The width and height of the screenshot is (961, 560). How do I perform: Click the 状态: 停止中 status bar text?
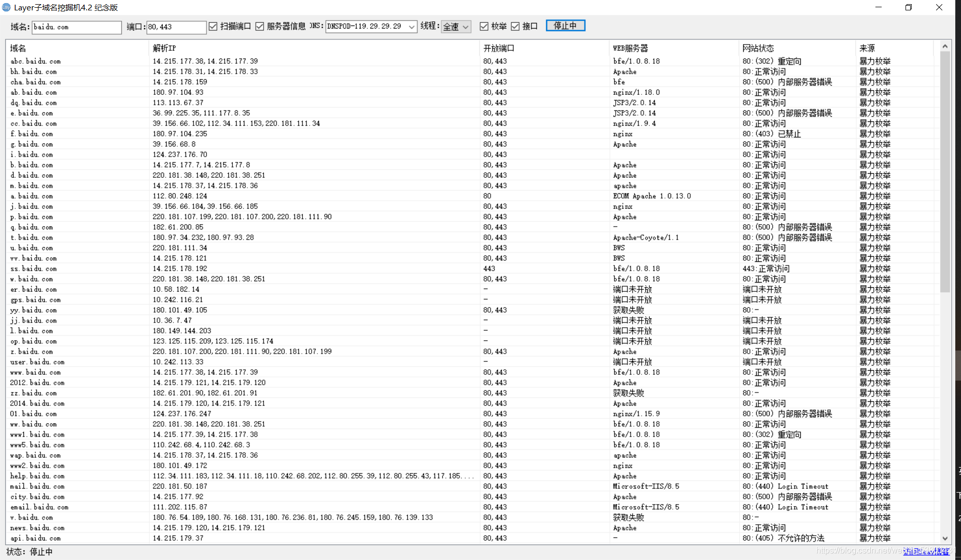(x=30, y=552)
